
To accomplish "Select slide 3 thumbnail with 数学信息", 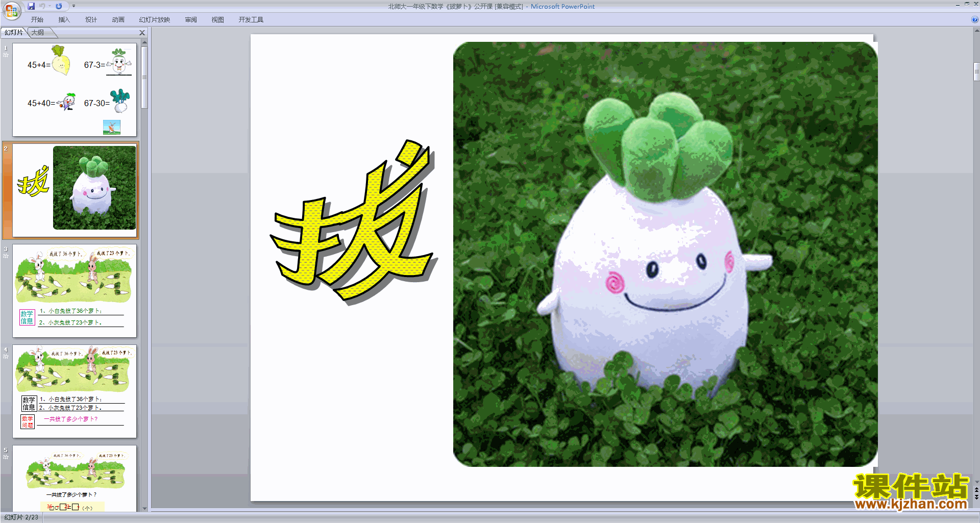I will (x=75, y=291).
